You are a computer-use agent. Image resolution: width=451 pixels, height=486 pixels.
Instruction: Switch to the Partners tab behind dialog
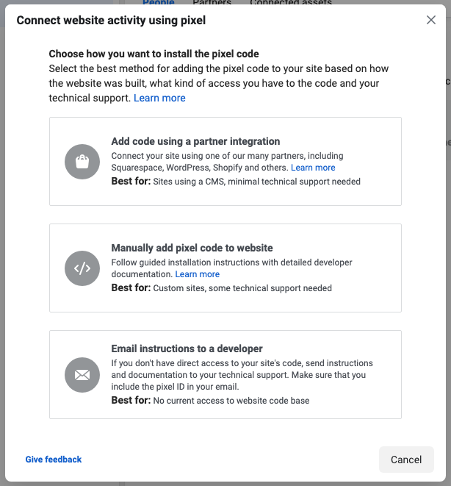click(212, 2)
